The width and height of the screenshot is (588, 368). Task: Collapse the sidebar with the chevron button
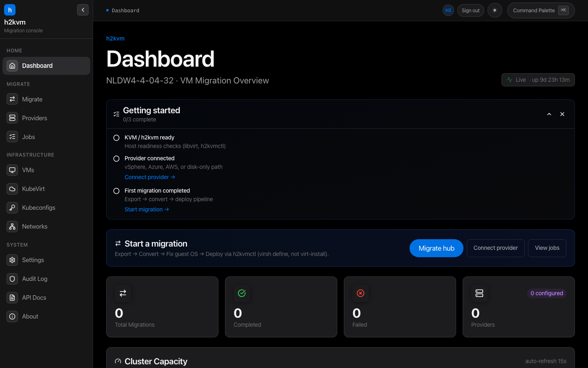[x=83, y=10]
